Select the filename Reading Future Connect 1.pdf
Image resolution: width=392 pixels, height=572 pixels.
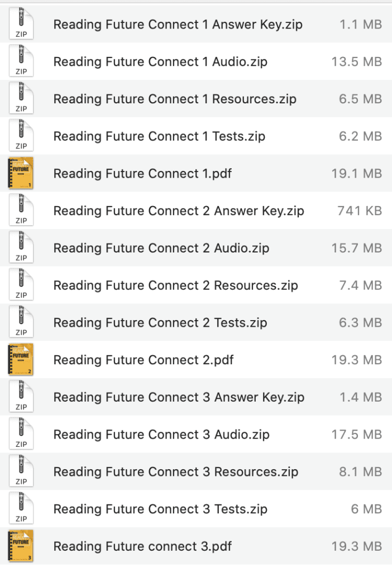coord(143,173)
